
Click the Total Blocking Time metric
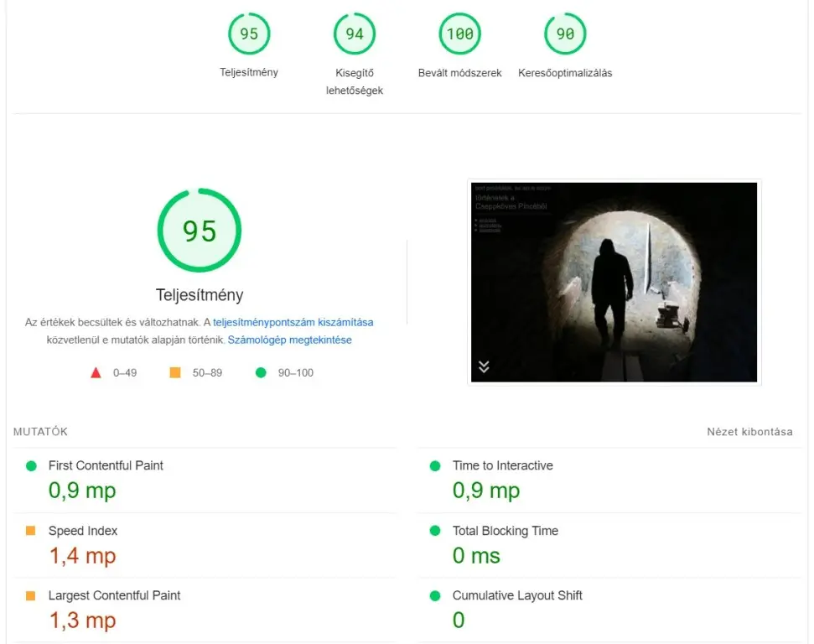(x=505, y=531)
